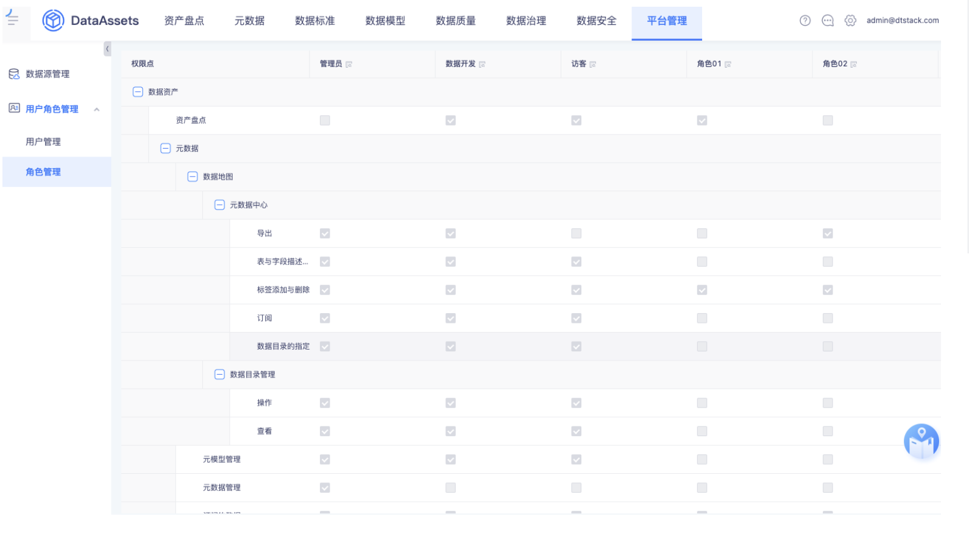Open the 元数据 top menu
The image size is (980, 536).
coord(249,21)
